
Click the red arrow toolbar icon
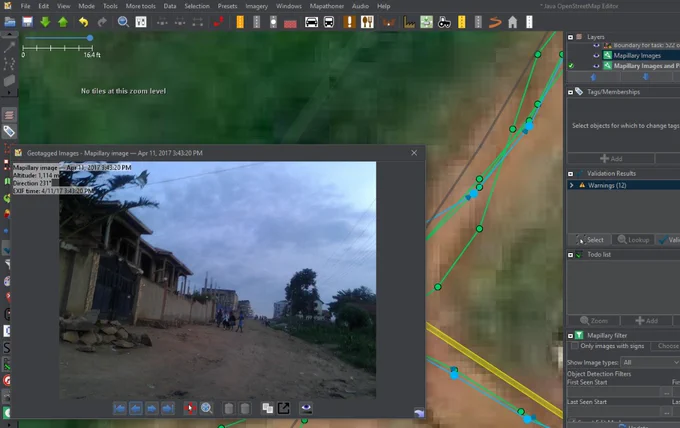[219, 22]
